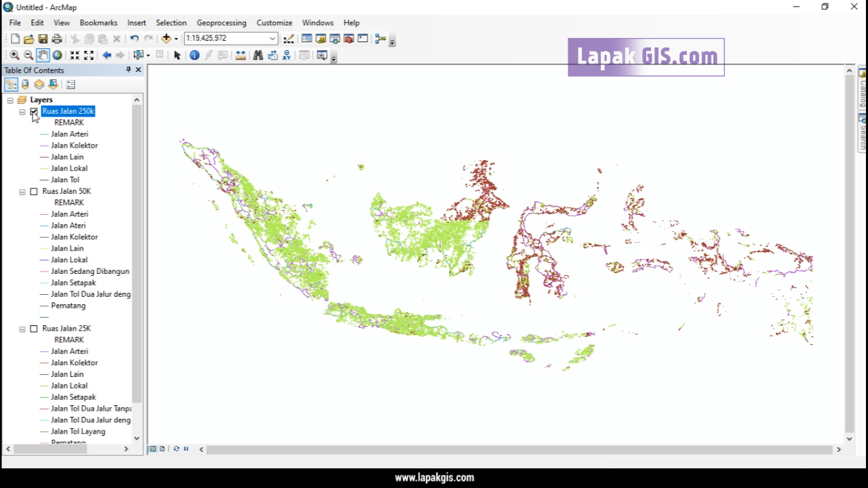Activate the Identify tool

coord(195,55)
